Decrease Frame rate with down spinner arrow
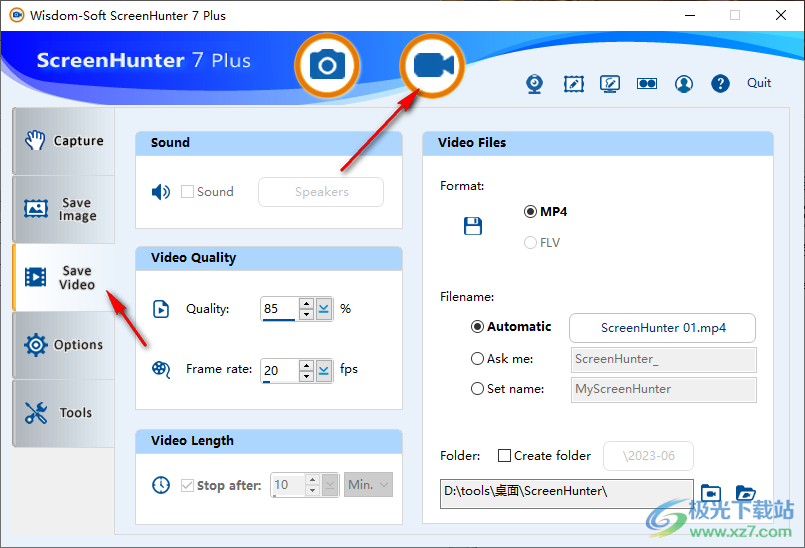Viewport: 805px width, 548px height. pyautogui.click(x=306, y=376)
